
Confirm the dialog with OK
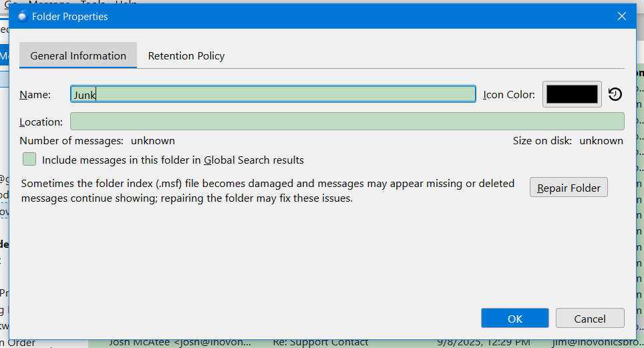[514, 319]
